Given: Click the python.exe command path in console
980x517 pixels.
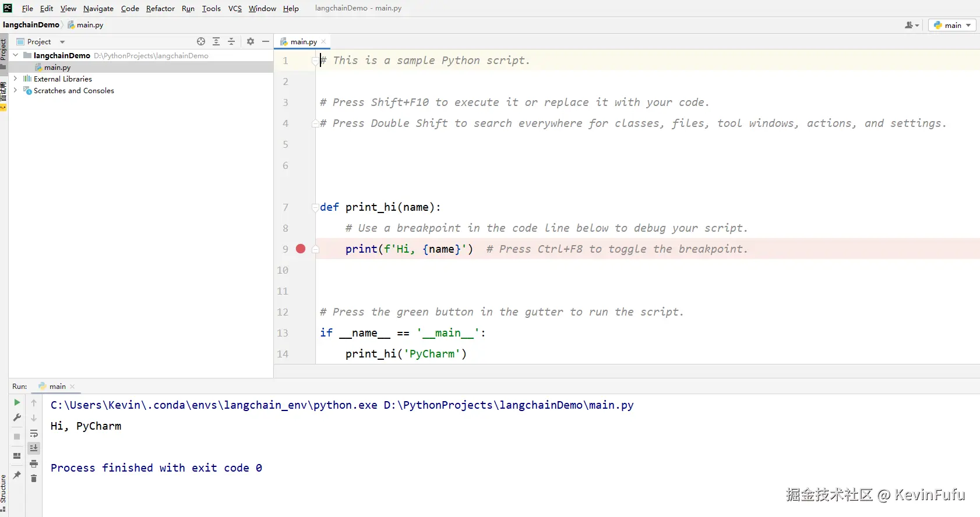Looking at the screenshot, I should [214, 405].
